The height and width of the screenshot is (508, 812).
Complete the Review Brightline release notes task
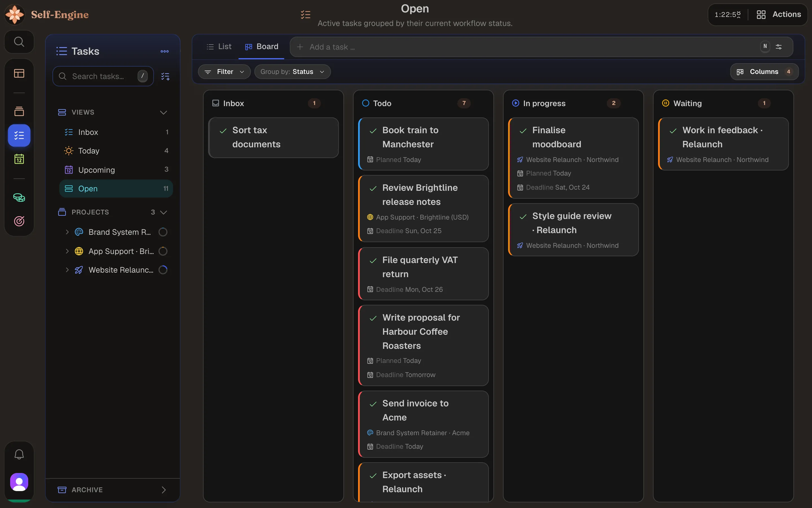tap(373, 188)
